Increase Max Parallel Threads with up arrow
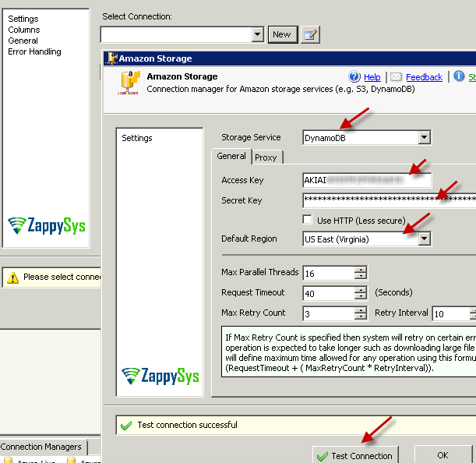Image resolution: width=476 pixels, height=463 pixels. (361, 270)
